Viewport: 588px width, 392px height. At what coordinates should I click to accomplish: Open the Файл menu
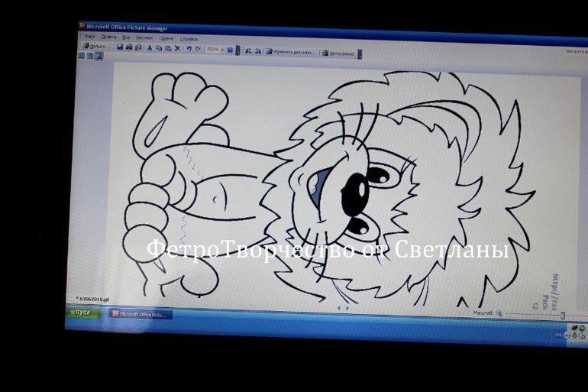pyautogui.click(x=89, y=36)
